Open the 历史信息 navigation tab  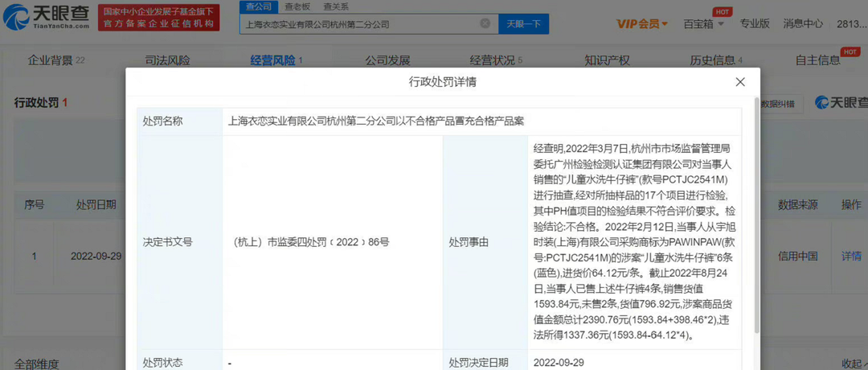[716, 60]
